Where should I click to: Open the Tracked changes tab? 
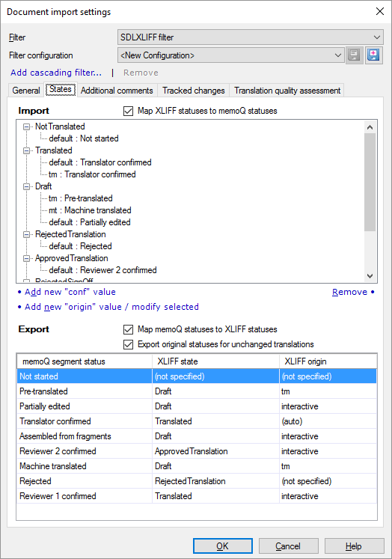[194, 91]
